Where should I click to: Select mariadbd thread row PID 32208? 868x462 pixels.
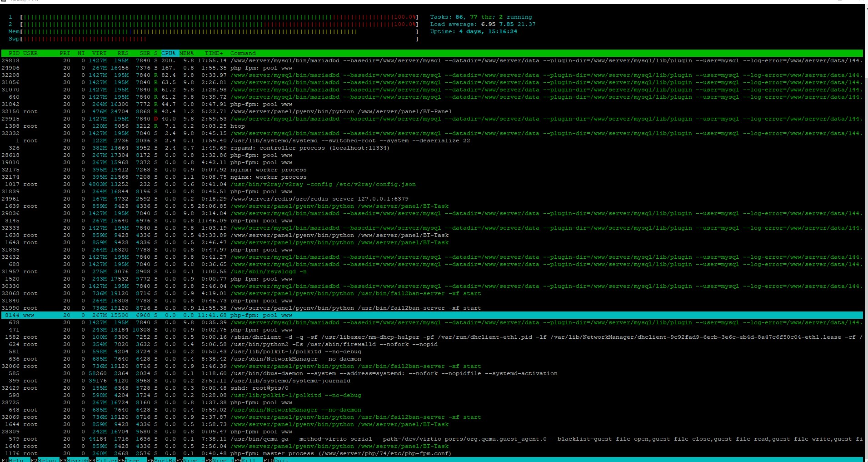tap(432, 75)
